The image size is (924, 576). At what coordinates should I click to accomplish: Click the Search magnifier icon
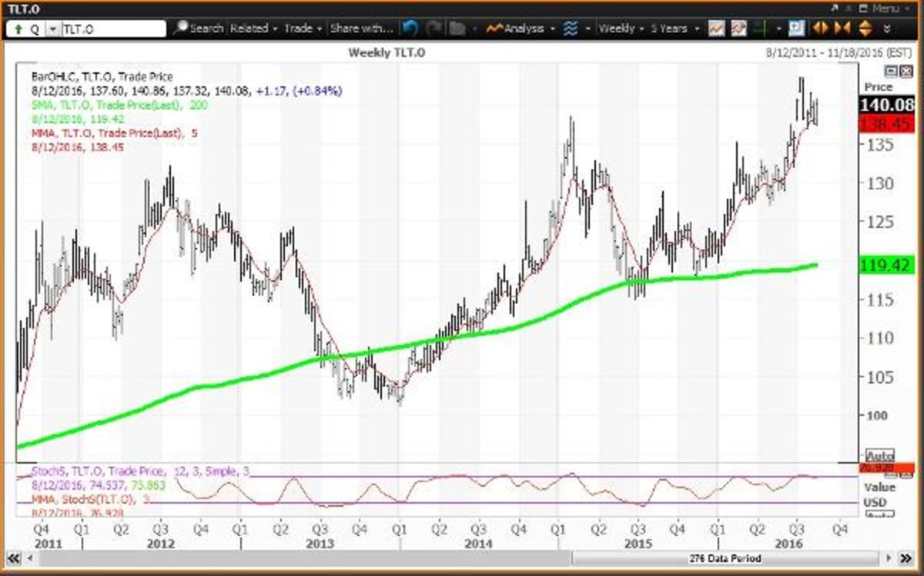[179, 28]
